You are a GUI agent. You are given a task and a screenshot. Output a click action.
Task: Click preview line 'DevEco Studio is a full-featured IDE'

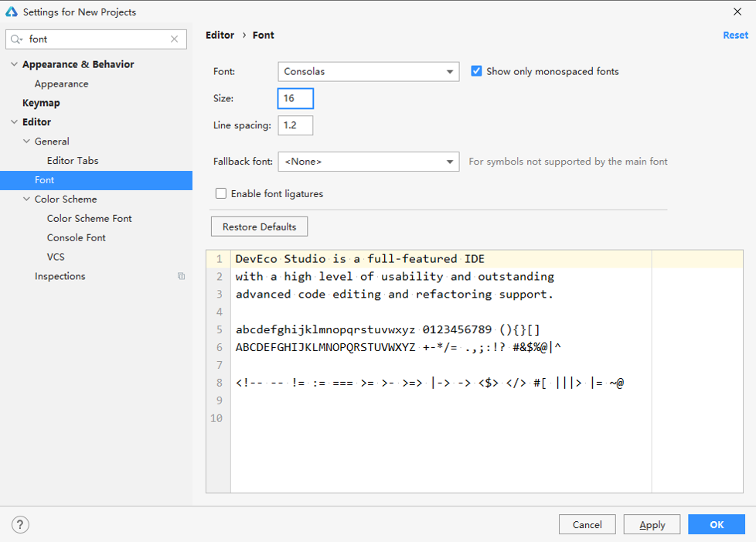[359, 259]
